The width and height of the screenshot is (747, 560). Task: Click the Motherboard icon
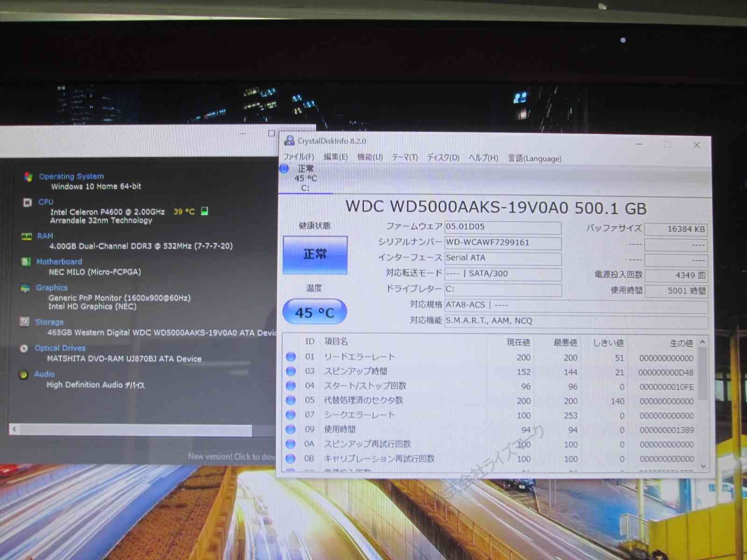pyautogui.click(x=26, y=262)
